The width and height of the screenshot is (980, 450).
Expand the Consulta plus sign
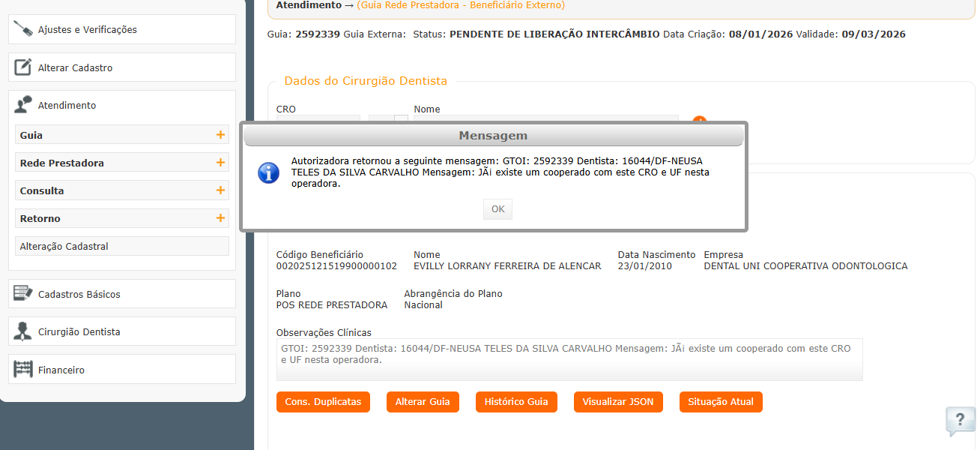click(220, 190)
